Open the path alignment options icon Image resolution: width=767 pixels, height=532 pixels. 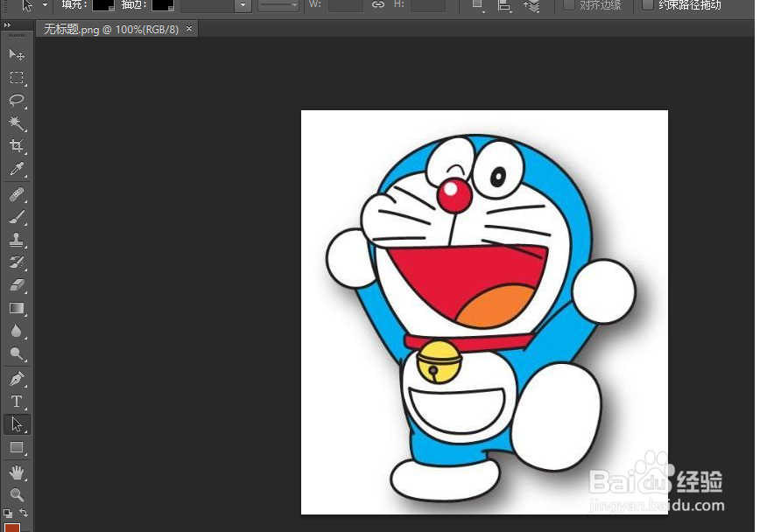tap(503, 5)
